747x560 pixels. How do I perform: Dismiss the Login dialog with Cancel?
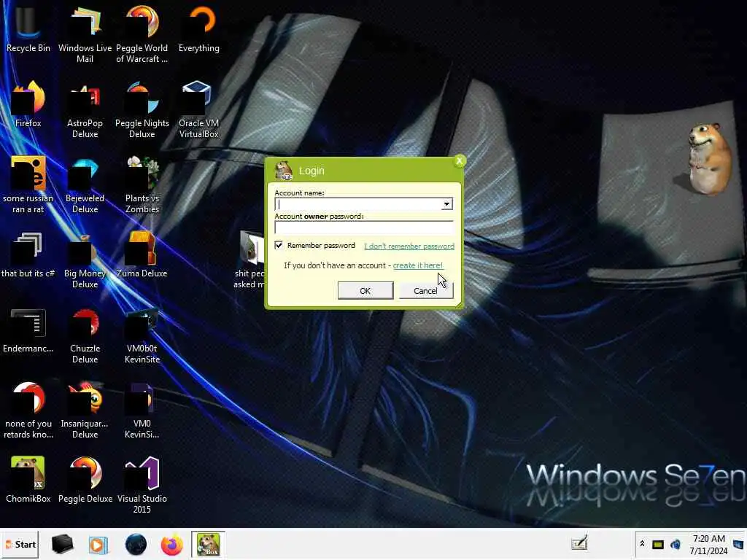[x=425, y=290]
